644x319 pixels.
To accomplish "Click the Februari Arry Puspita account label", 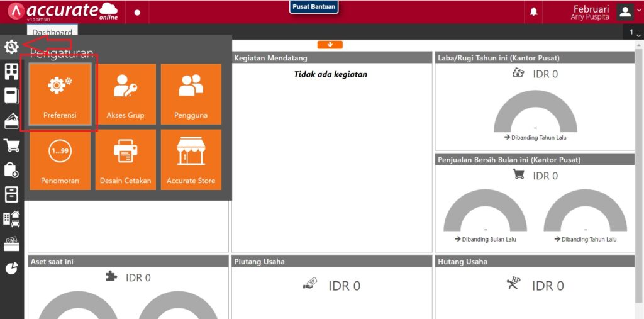I will coord(591,12).
